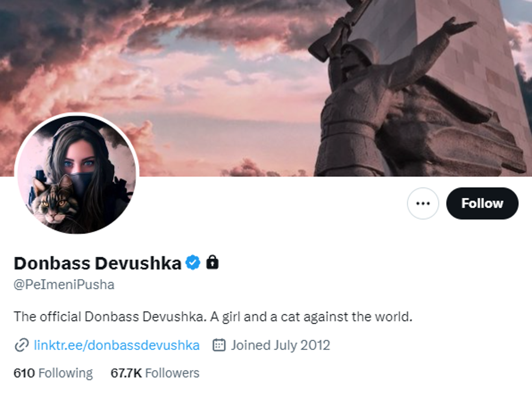Click the @PeImeniPusha handle
The height and width of the screenshot is (406, 532).
click(x=64, y=285)
